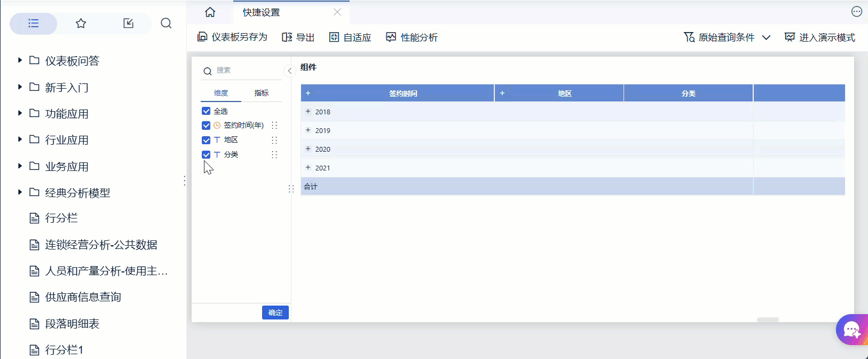This screenshot has height=359, width=868.
Task: Expand the 2020 row
Action: 308,149
